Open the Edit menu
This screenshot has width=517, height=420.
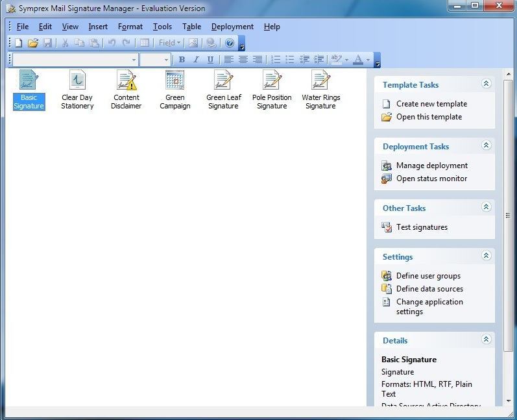[45, 27]
